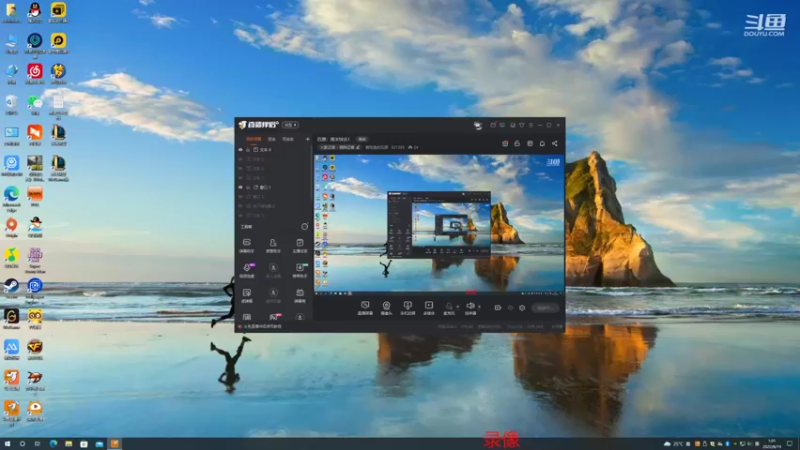Toggle lock of the 窗口 1 source
The height and width of the screenshot is (450, 800).
point(248,187)
